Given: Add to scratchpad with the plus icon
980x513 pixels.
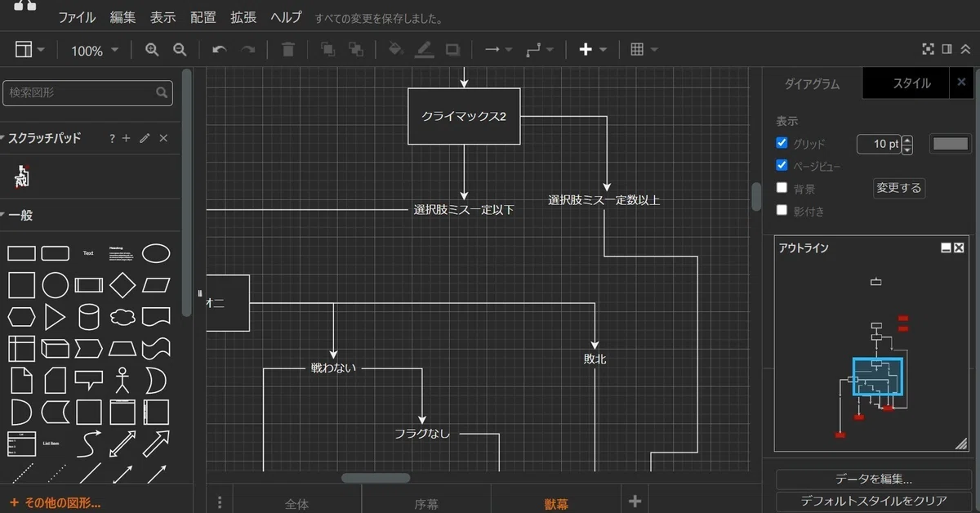Looking at the screenshot, I should [x=127, y=139].
